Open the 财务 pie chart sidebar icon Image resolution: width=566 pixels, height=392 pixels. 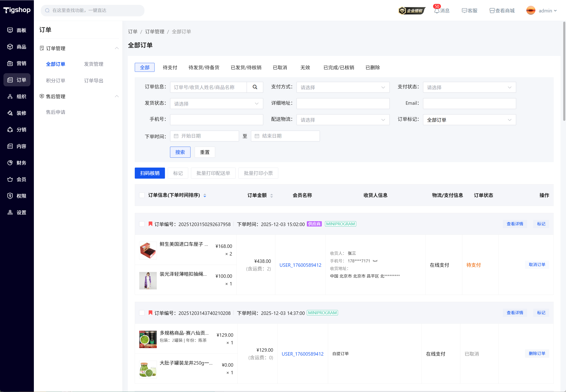10,163
